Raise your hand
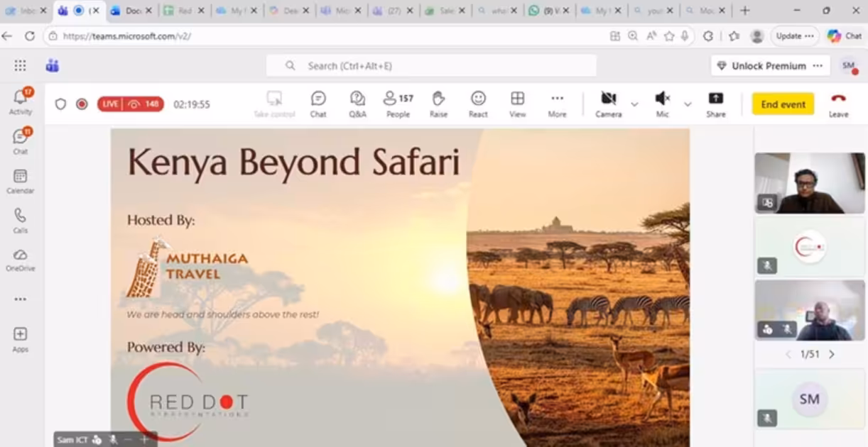868x447 pixels. pyautogui.click(x=438, y=104)
